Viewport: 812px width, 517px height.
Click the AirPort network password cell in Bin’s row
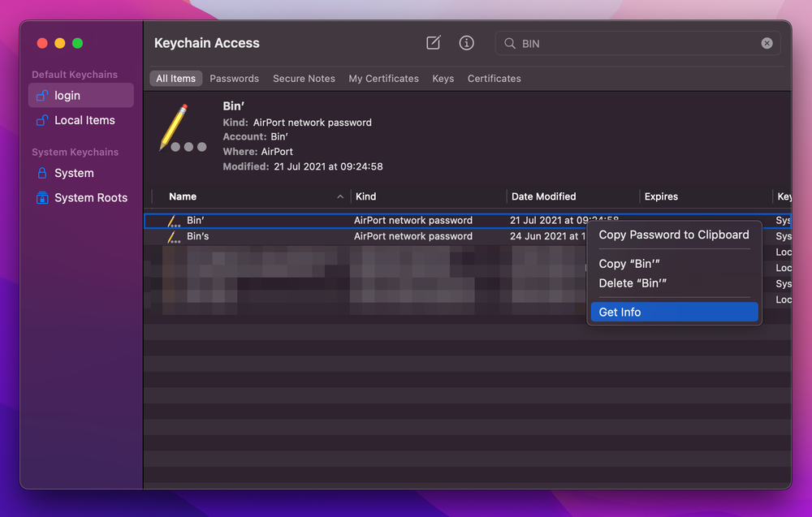[413, 236]
